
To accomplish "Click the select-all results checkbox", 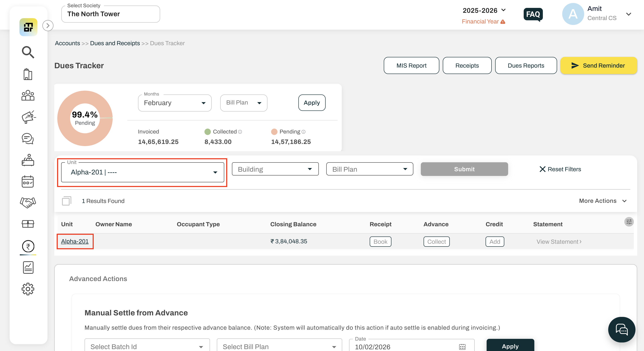I will tap(66, 201).
